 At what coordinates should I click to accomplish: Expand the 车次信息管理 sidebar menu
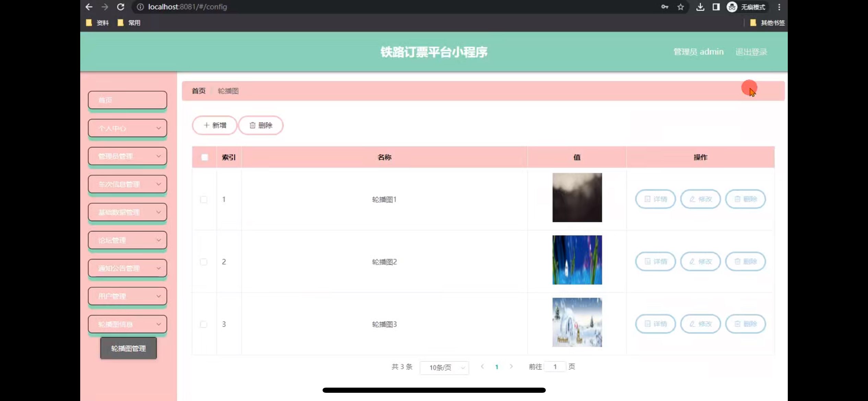pos(128,184)
